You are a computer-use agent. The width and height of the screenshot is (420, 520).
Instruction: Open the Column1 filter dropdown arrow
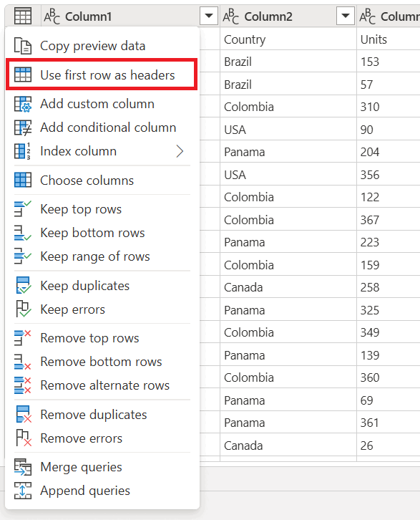pos(209,16)
